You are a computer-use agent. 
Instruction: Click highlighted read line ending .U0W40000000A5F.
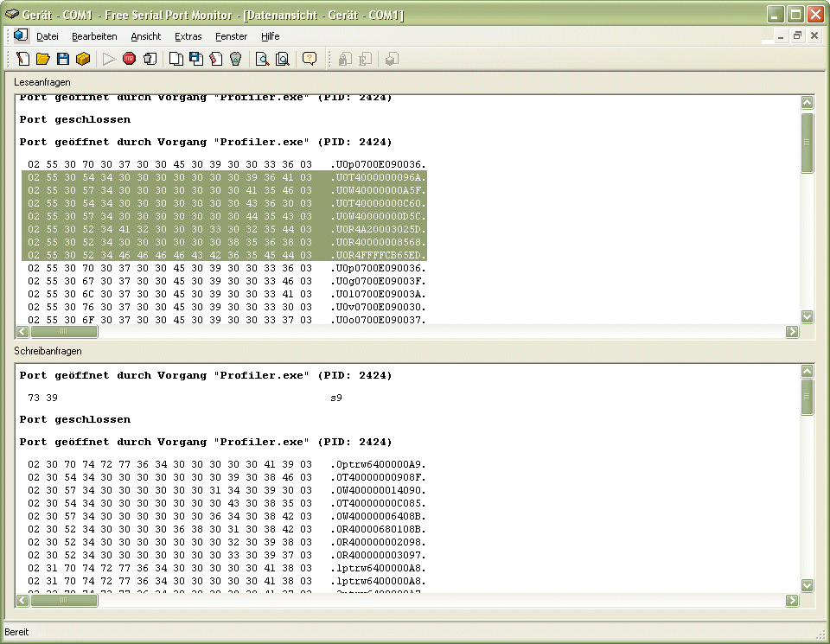click(x=224, y=190)
